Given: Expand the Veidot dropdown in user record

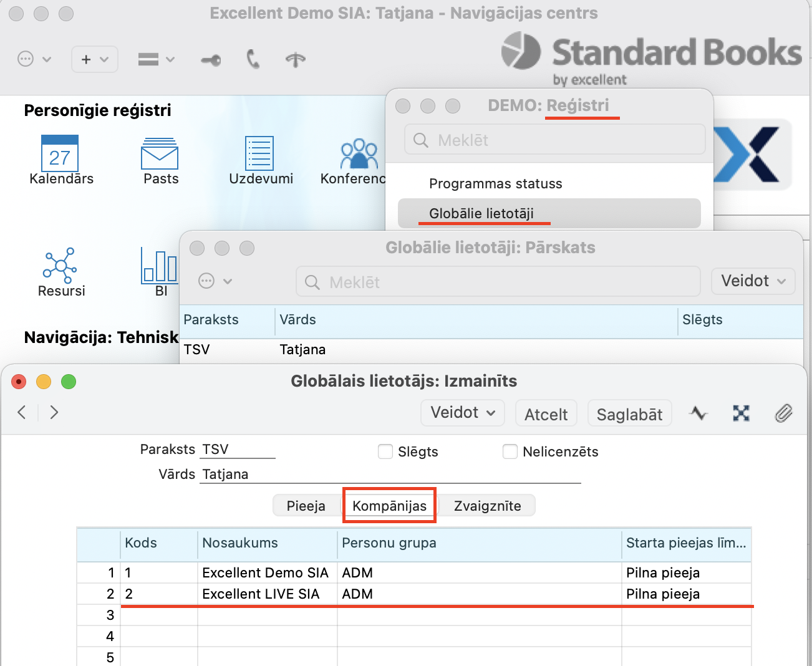Looking at the screenshot, I should click(x=462, y=413).
